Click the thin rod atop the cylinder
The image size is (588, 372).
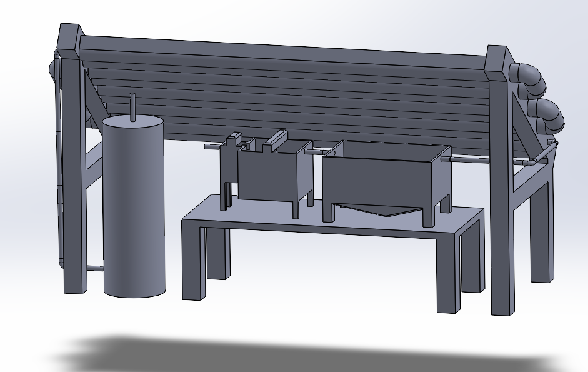[x=132, y=105]
